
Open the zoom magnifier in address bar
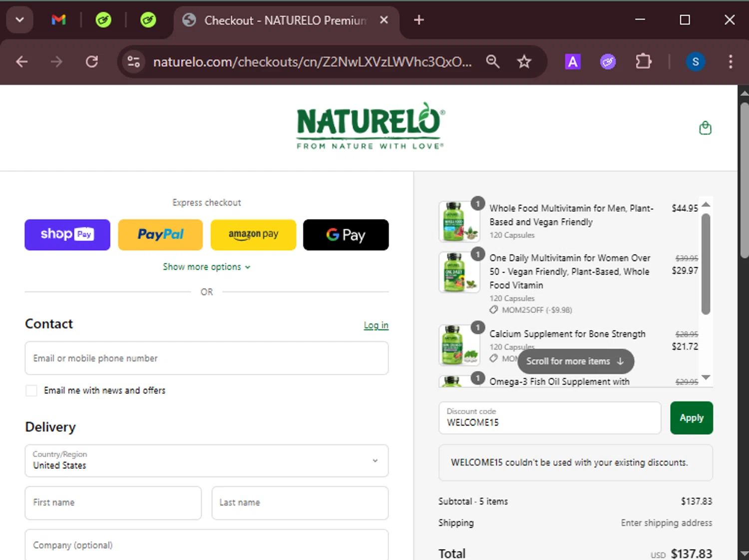click(493, 62)
